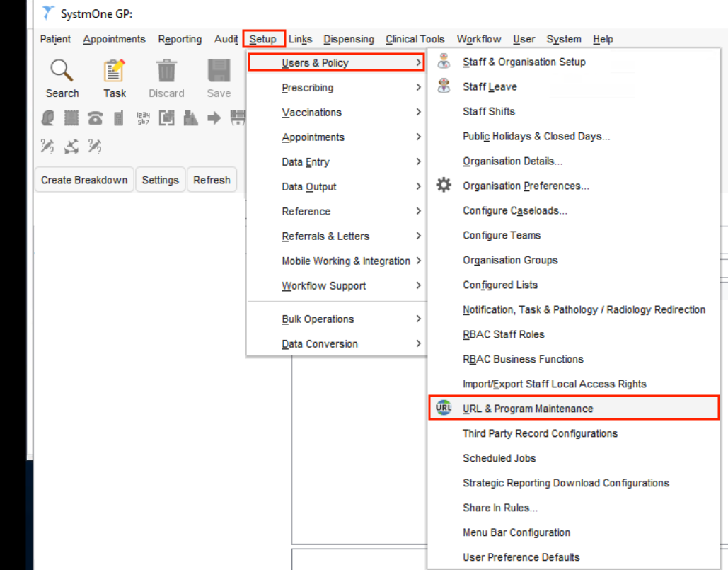Open the User menu
Image resolution: width=728 pixels, height=570 pixels.
point(524,39)
